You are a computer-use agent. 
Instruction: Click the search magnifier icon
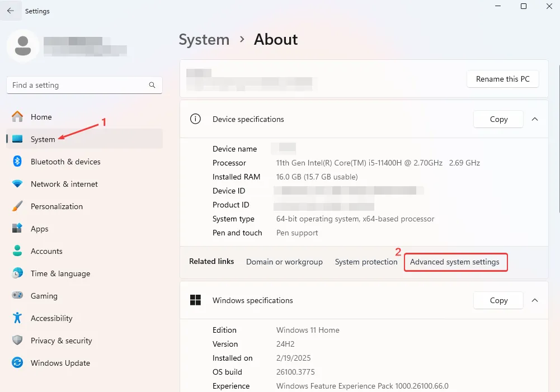(152, 86)
